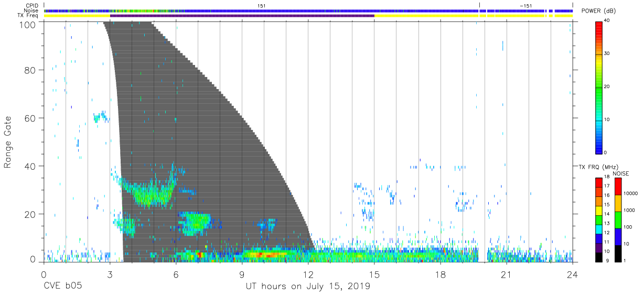Click the NOISE colorbar

pos(618,219)
